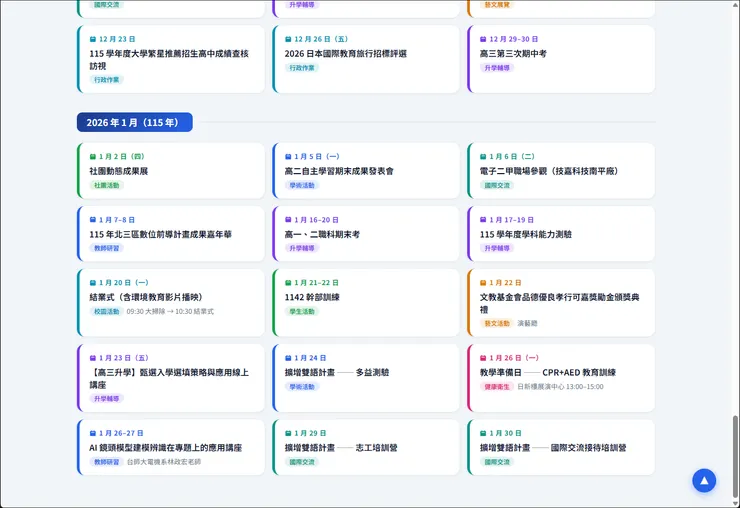Image resolution: width=740 pixels, height=508 pixels.
Task: Click calendar icon beside 1 月 24 日
Action: [288, 358]
